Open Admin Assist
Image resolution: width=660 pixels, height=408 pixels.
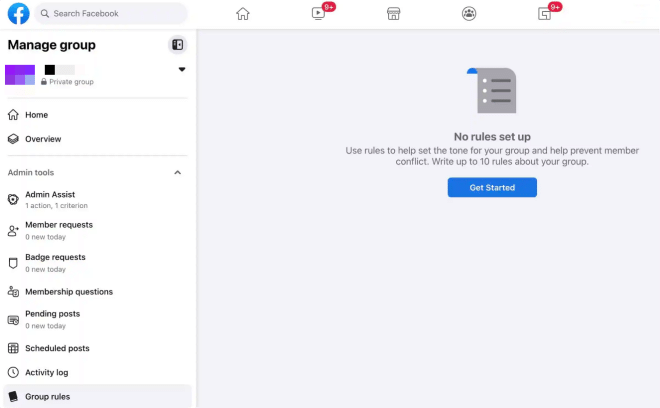point(97,200)
